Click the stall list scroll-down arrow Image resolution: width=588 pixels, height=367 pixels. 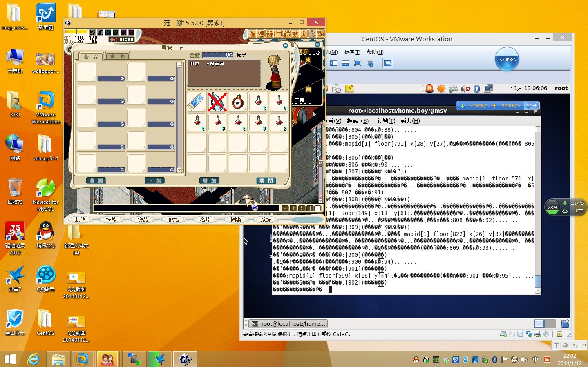click(179, 170)
